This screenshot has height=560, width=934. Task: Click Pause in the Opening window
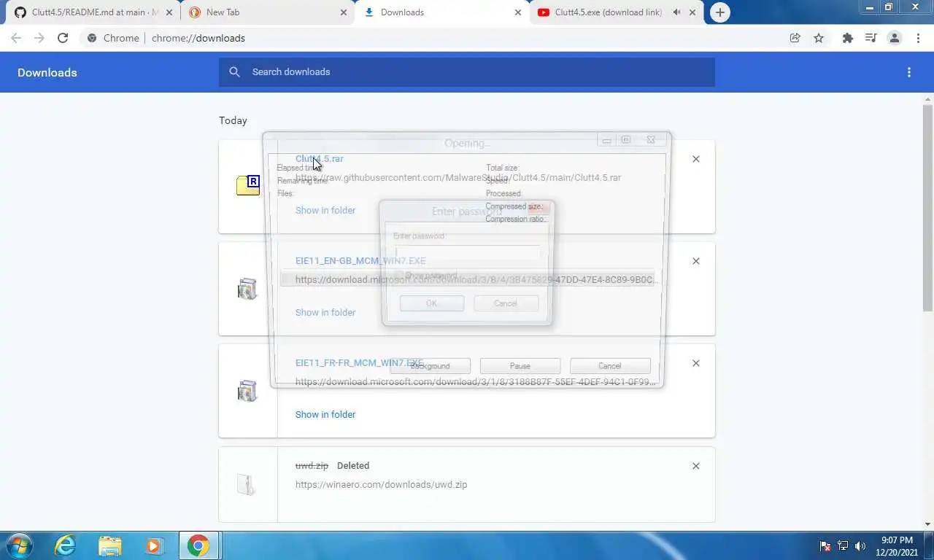[x=520, y=366]
